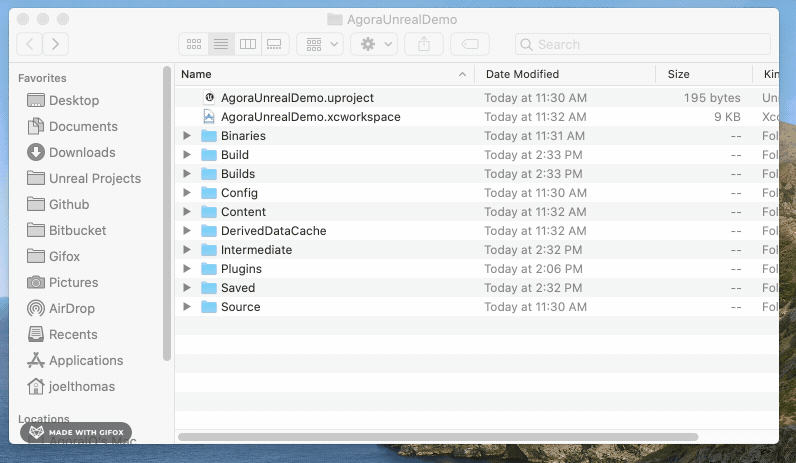Viewport: 796px width, 463px height.
Task: Switch to list view
Action: tap(221, 44)
